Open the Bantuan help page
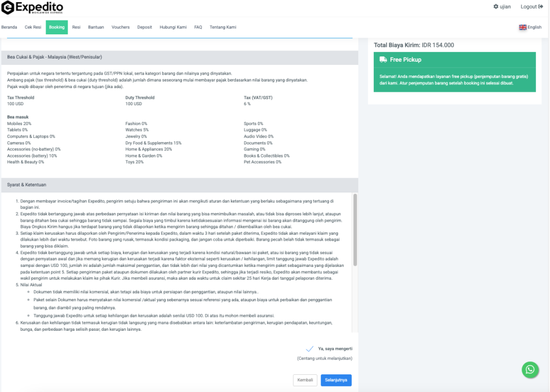The height and width of the screenshot is (392, 550). [x=96, y=27]
